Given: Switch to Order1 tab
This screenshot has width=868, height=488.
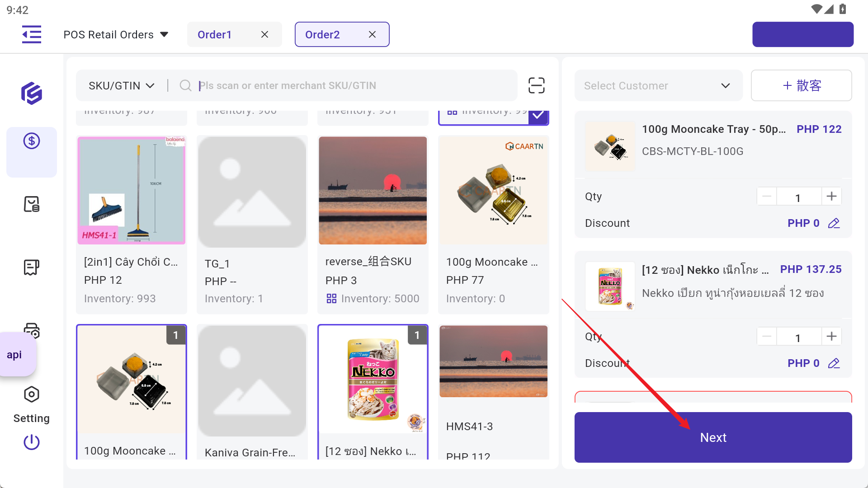Looking at the screenshot, I should [215, 34].
